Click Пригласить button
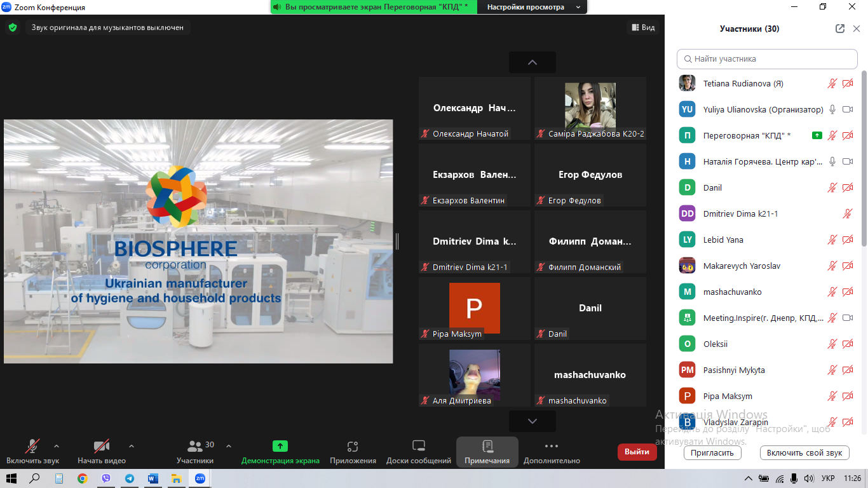Image resolution: width=868 pixels, height=488 pixels. point(712,453)
